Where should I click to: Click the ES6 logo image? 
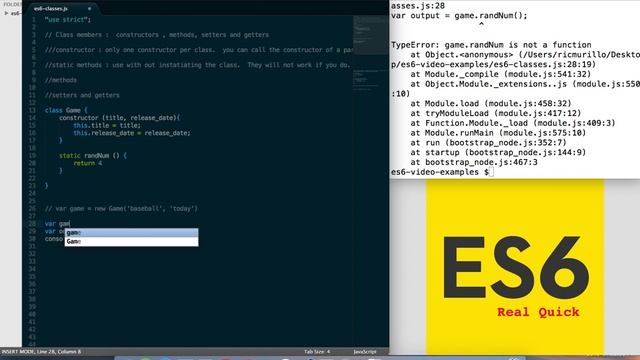[515, 267]
